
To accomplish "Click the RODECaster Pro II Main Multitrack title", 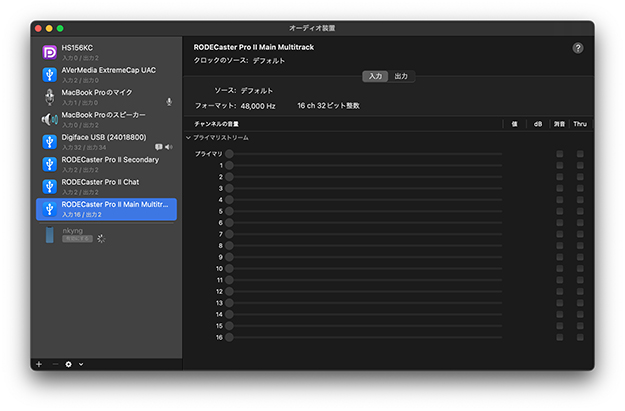I will [x=254, y=47].
